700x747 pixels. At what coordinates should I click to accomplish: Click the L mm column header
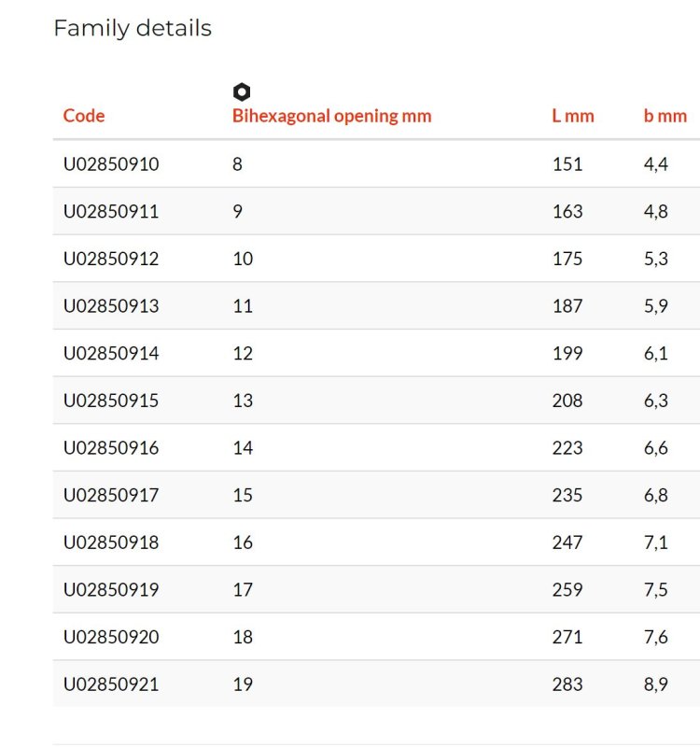click(573, 116)
